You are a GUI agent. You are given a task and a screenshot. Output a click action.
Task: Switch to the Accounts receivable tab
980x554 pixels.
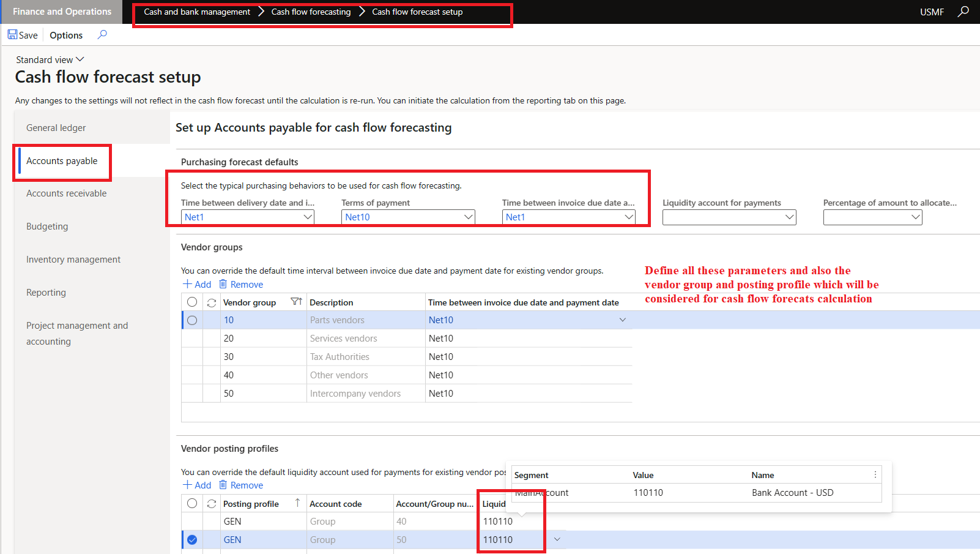point(67,193)
